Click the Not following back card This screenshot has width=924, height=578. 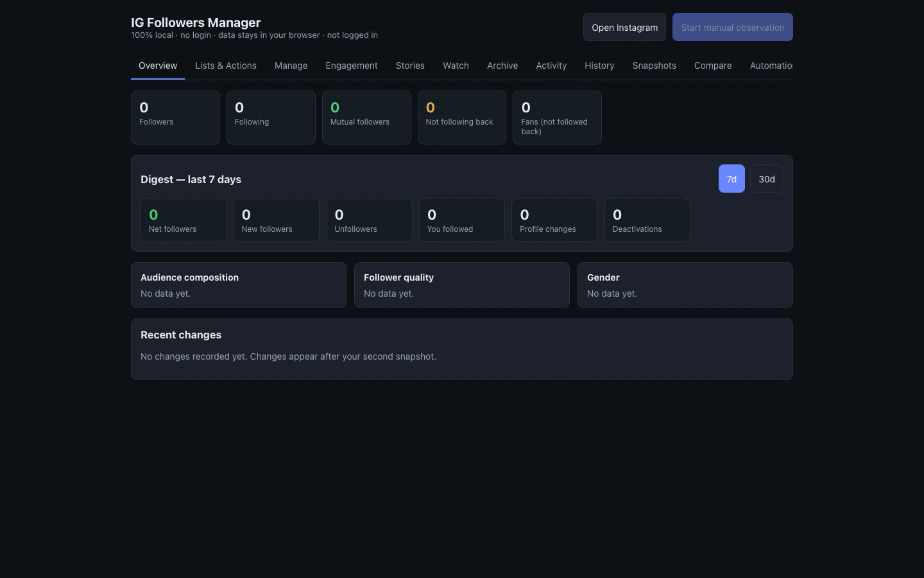click(462, 118)
